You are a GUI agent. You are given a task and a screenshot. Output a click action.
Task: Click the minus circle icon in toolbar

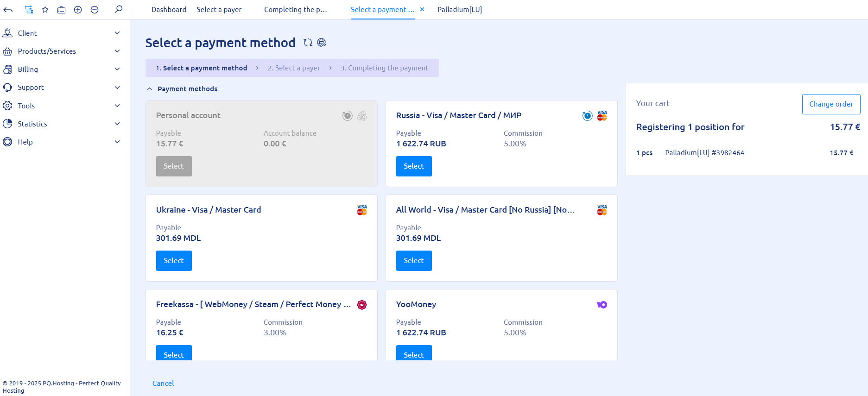(x=95, y=9)
